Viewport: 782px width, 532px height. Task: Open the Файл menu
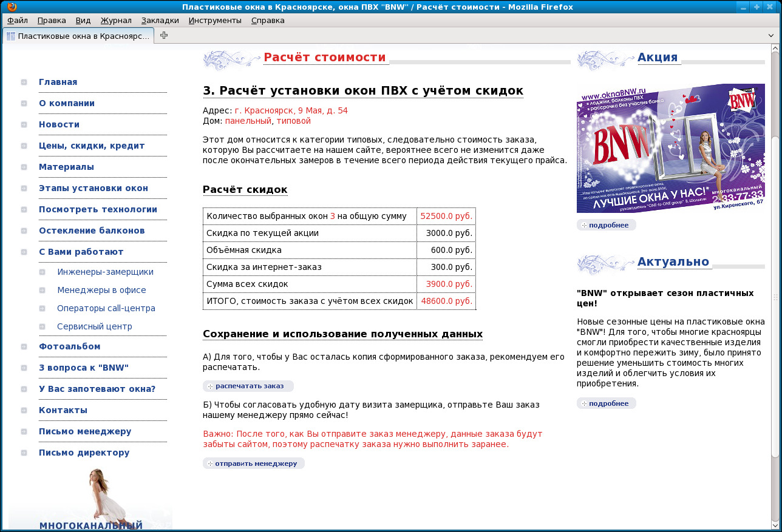point(18,20)
